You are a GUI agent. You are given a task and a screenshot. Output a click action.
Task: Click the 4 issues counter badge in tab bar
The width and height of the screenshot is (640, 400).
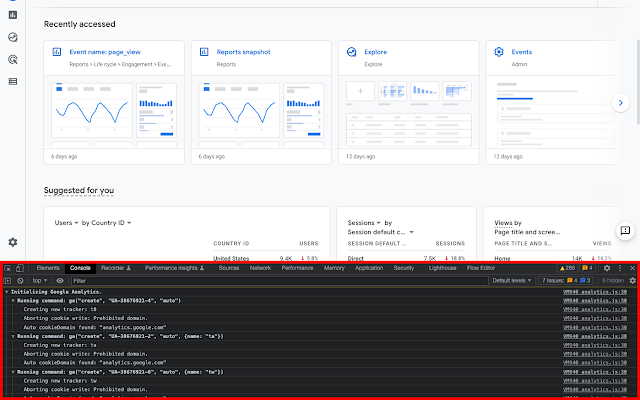587,268
